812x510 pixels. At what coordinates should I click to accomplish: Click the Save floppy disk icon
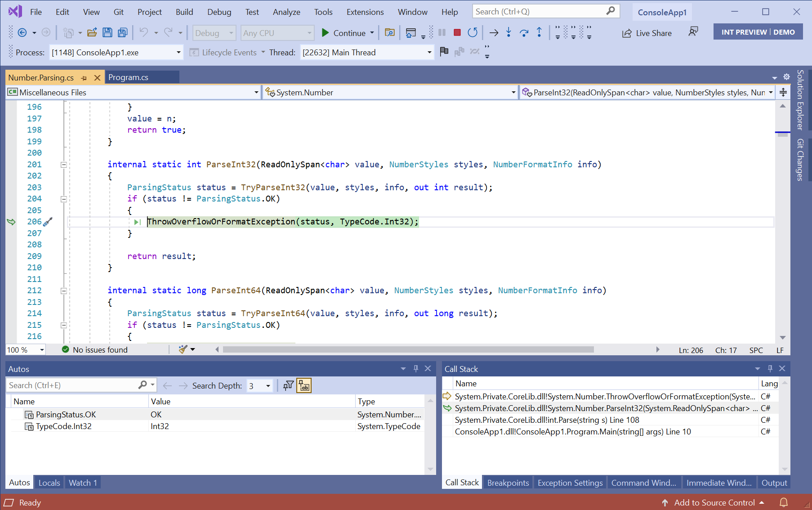(107, 32)
